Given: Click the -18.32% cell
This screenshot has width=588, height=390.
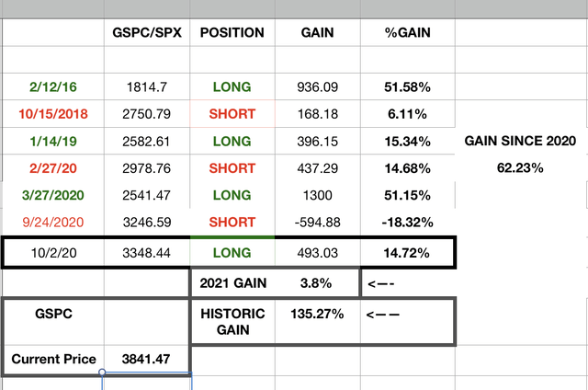Looking at the screenshot, I should pos(408,223).
